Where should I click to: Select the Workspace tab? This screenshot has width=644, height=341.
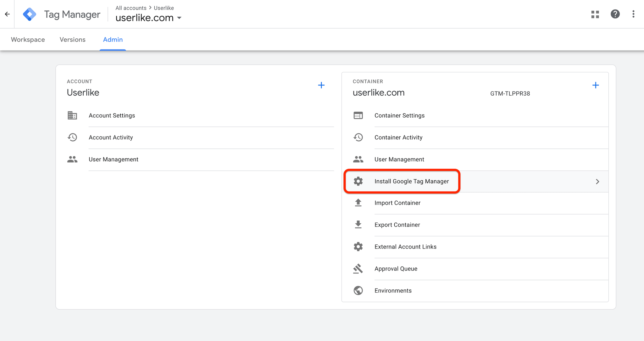coord(28,39)
